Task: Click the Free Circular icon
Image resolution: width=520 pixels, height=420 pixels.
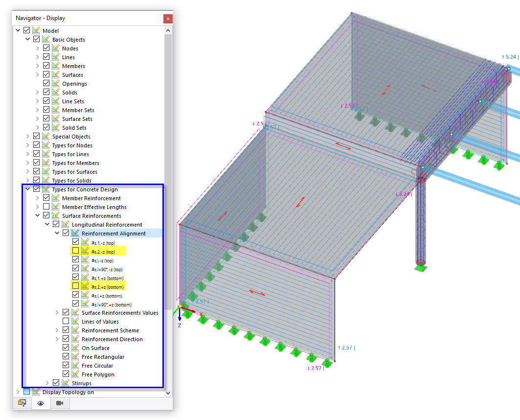Action: pos(75,366)
